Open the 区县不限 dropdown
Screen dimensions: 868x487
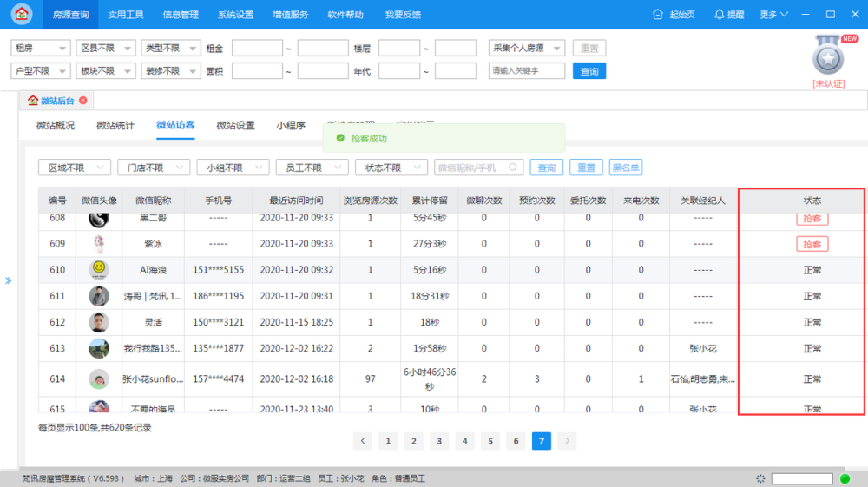(x=106, y=48)
